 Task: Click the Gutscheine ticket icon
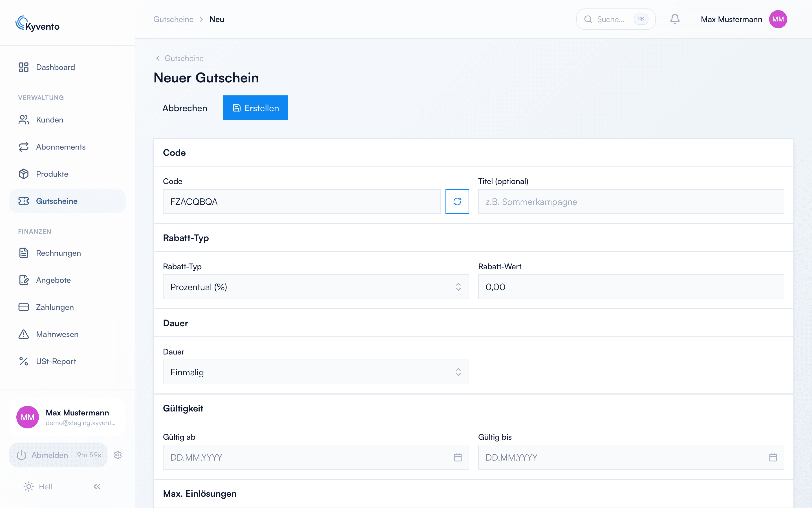click(x=23, y=201)
